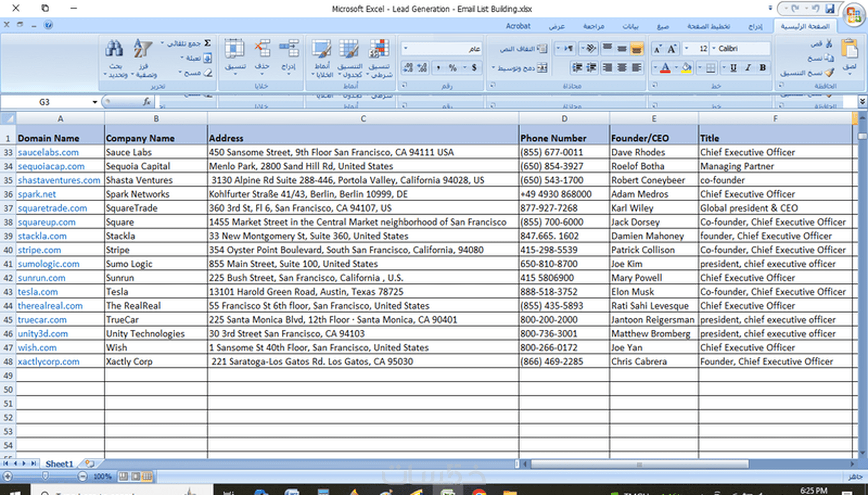The height and width of the screenshot is (495, 868).
Task: Open the Name Box dropdown arrow
Action: (94, 102)
